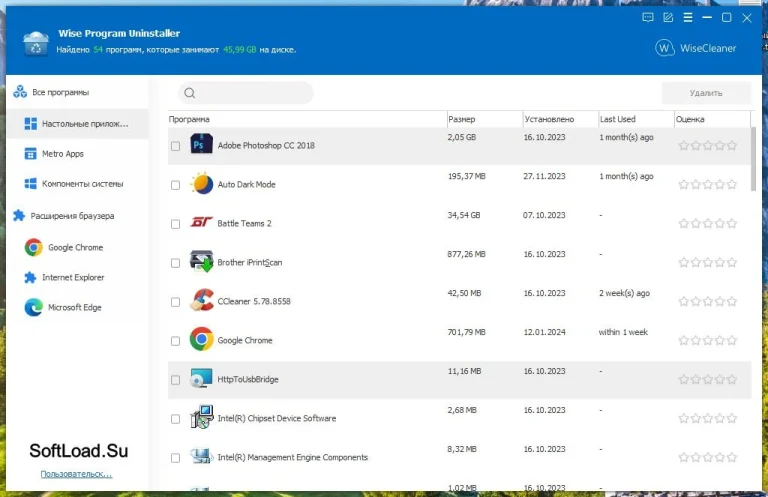Image resolution: width=768 pixels, height=497 pixels.
Task: Click the program search field
Action: (x=246, y=93)
